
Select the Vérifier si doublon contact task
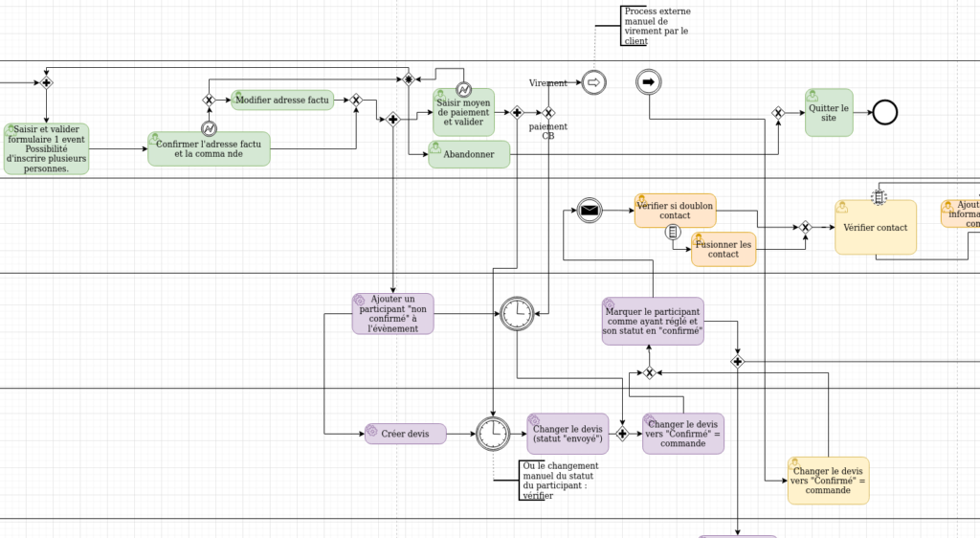click(675, 211)
